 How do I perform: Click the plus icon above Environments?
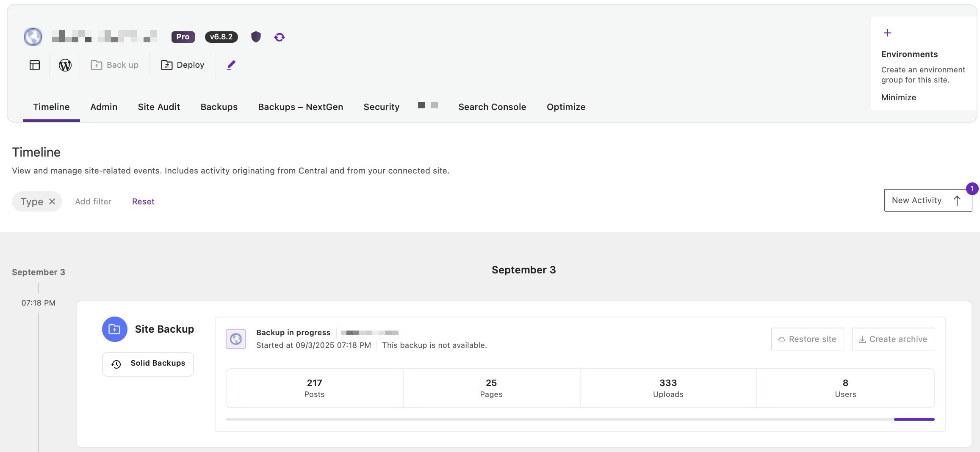click(x=887, y=33)
